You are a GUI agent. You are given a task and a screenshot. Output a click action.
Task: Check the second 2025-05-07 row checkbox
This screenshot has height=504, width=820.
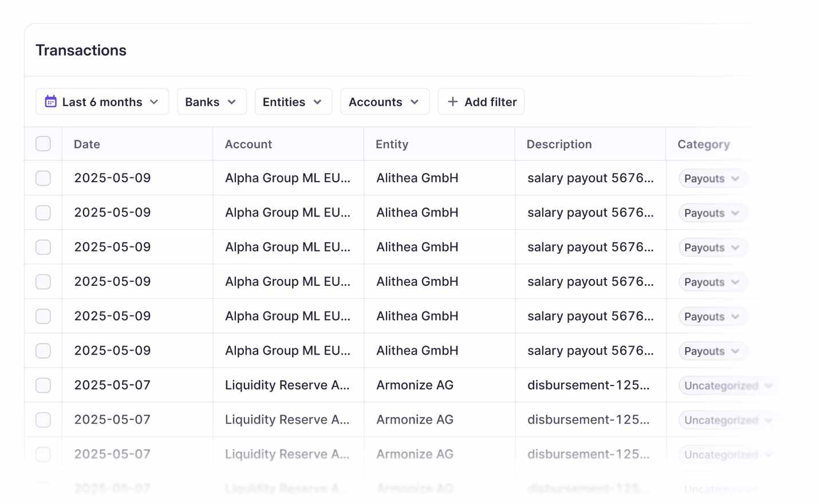(x=43, y=420)
